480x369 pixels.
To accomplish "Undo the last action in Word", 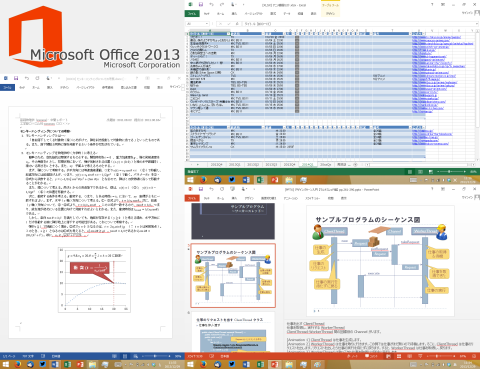I will (27, 78).
